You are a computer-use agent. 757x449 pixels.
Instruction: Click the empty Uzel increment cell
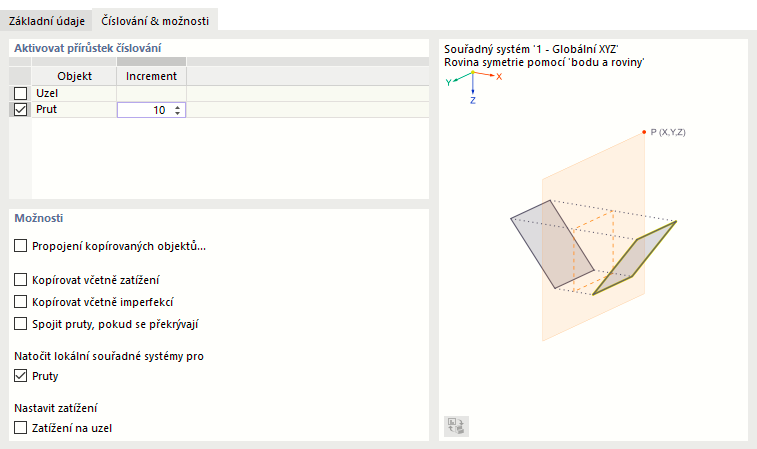click(151, 93)
